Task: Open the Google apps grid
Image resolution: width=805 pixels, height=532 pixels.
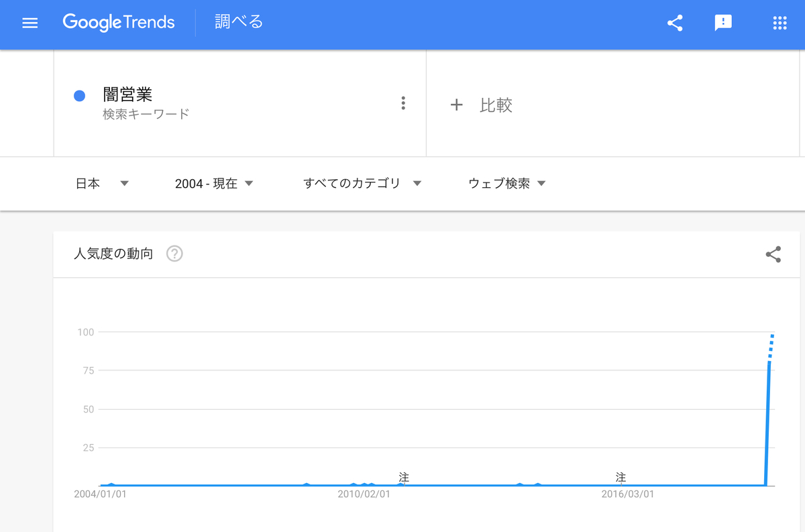Action: pyautogui.click(x=780, y=22)
